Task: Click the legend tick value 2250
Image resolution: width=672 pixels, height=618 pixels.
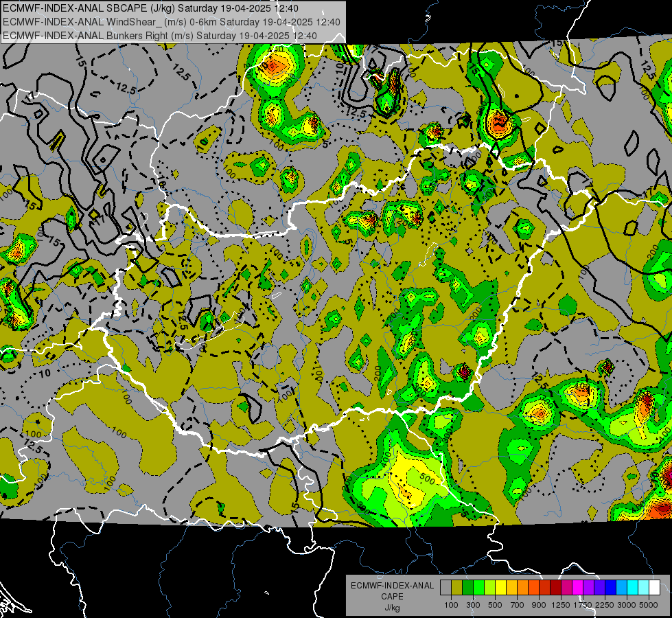Action: (605, 605)
